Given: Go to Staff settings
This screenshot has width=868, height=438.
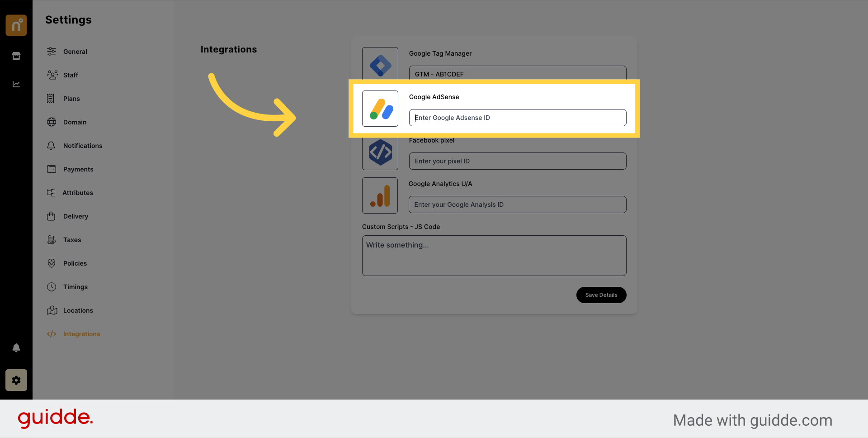Looking at the screenshot, I should (71, 75).
